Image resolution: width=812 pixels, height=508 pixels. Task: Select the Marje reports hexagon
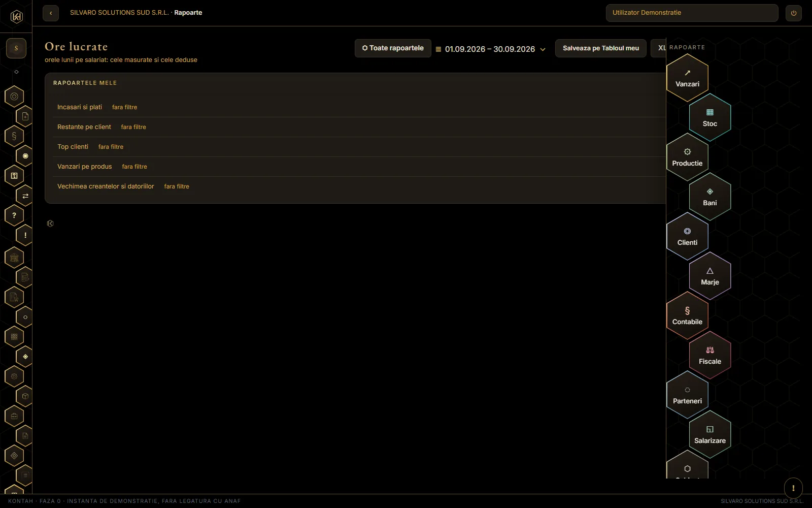pyautogui.click(x=710, y=276)
